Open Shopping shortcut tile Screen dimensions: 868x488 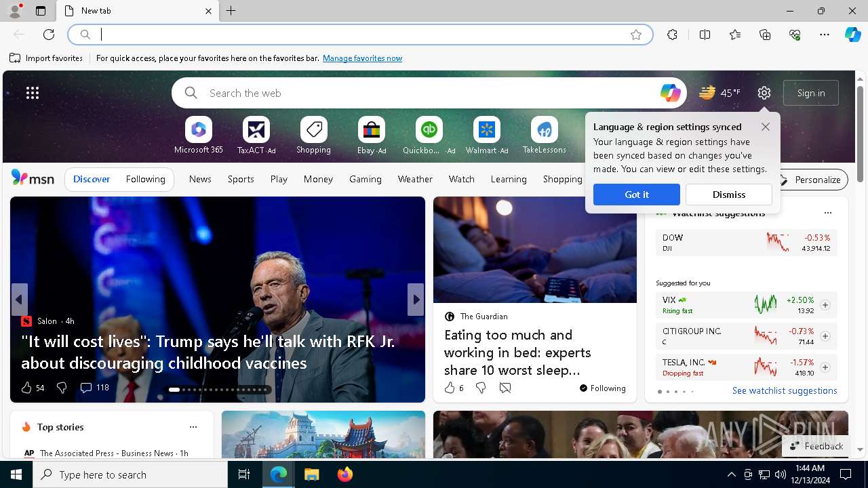(x=314, y=136)
